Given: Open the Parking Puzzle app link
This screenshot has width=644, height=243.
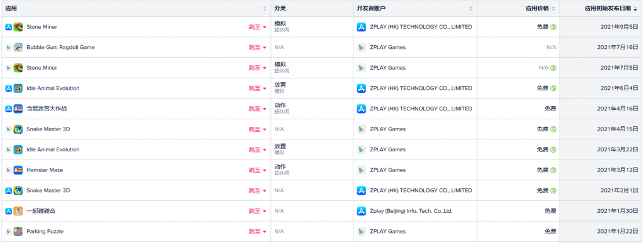Looking at the screenshot, I should [x=45, y=232].
